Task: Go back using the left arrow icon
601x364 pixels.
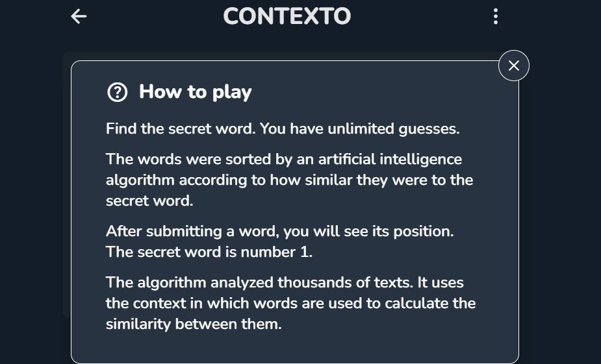Action: click(79, 16)
